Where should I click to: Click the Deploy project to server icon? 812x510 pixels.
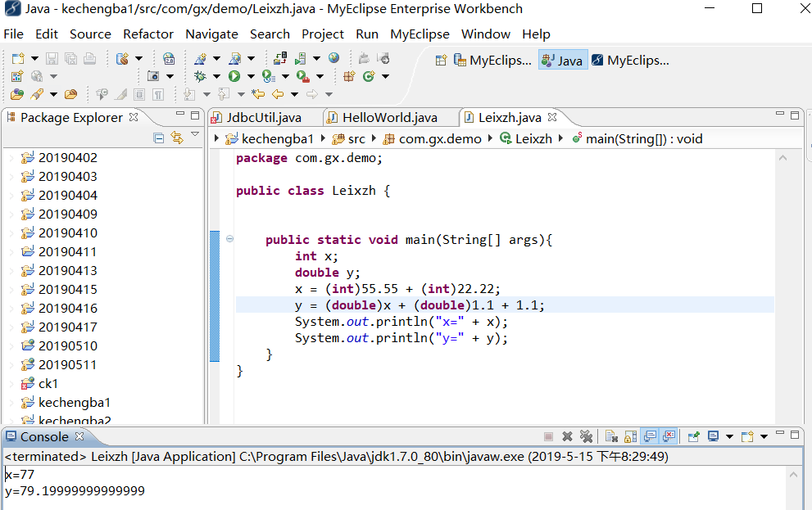click(x=280, y=58)
